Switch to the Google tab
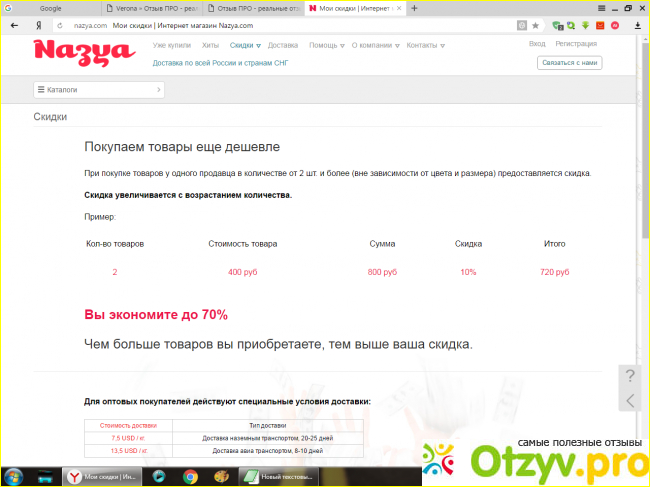This screenshot has height=487, width=650. click(x=50, y=8)
